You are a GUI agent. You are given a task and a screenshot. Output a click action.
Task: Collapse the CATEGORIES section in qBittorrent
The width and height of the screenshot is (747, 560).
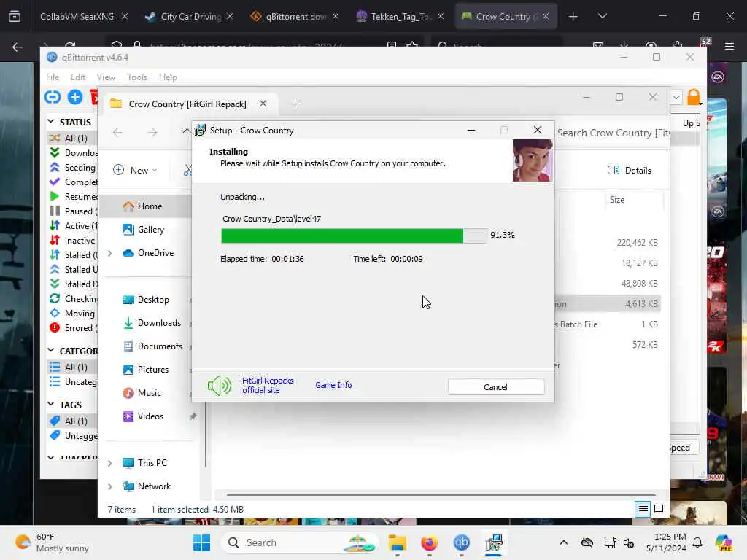coord(50,351)
